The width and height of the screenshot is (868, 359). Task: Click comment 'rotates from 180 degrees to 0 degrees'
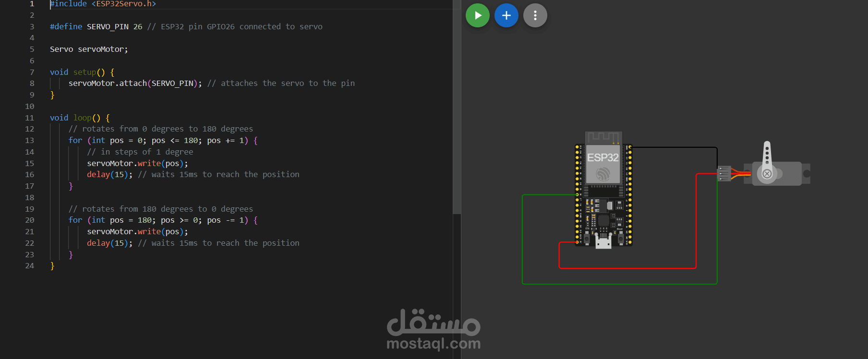click(x=161, y=209)
